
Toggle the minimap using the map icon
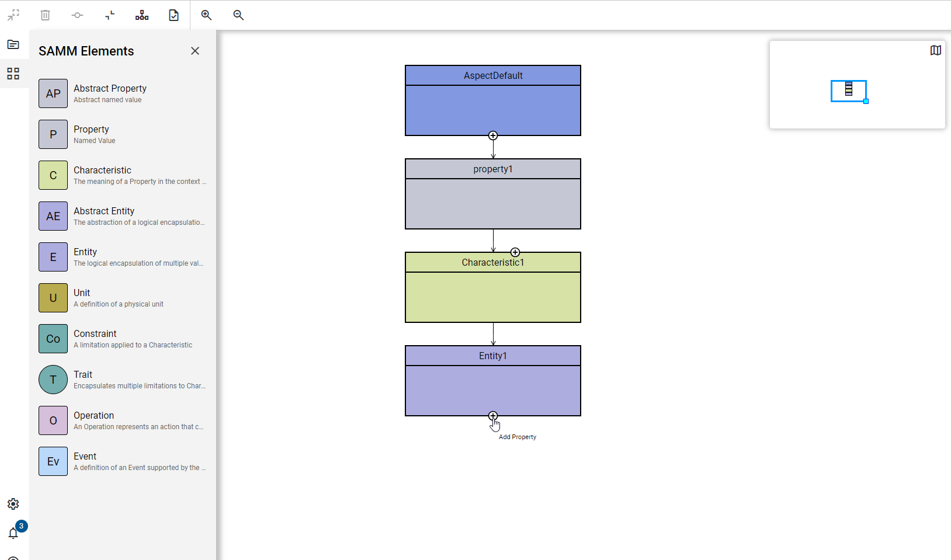(935, 51)
